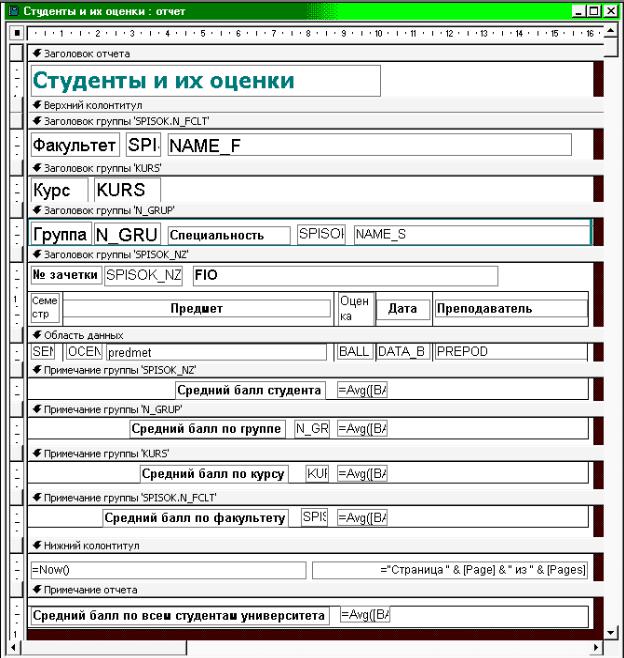Click the horizontal scrollbar right arrow
The height and width of the screenshot is (658, 624).
point(596,648)
